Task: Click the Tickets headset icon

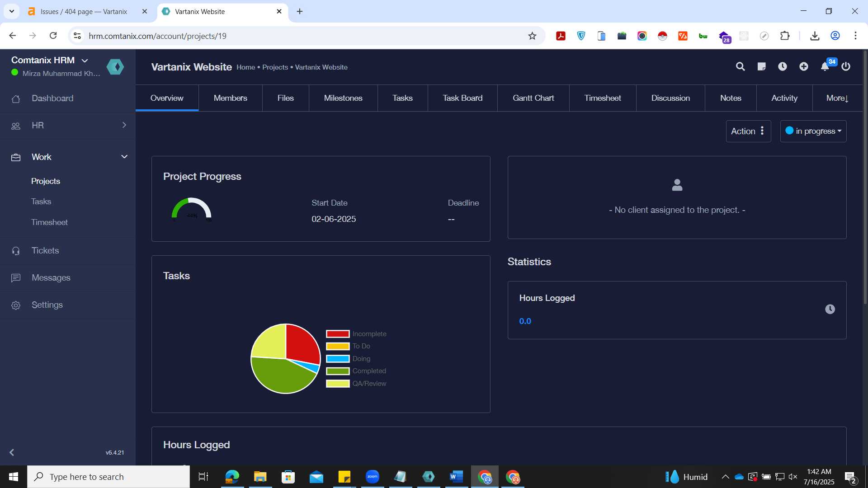Action: 16,251
